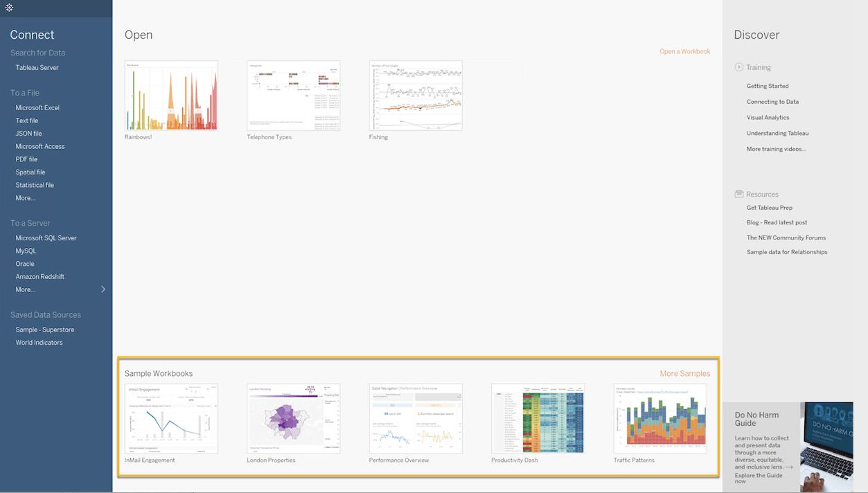
Task: Open the Telephone Types workbook thumbnail
Action: pos(294,96)
